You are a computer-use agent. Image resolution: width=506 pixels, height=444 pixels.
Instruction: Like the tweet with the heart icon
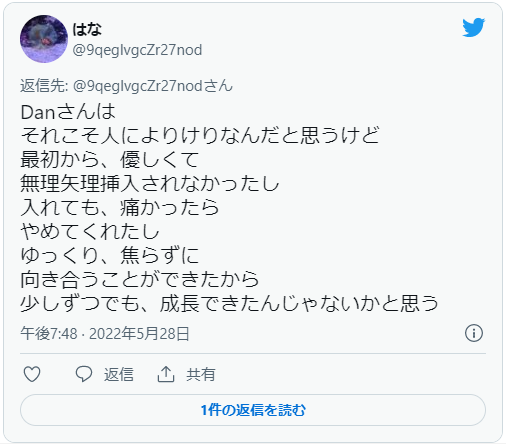click(x=32, y=374)
